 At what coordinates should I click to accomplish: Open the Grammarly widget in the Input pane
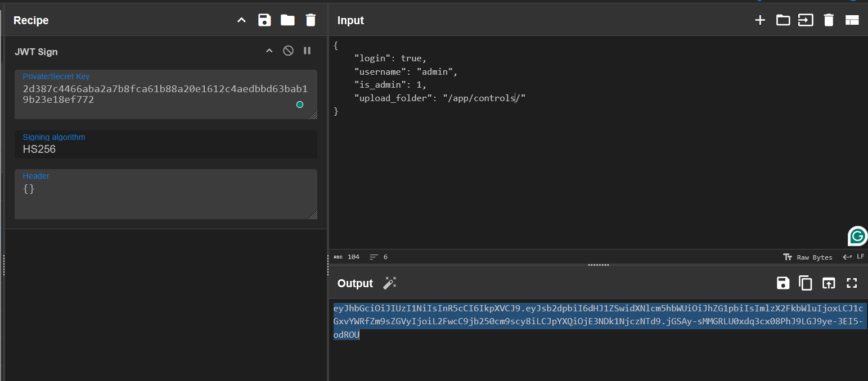tap(857, 237)
